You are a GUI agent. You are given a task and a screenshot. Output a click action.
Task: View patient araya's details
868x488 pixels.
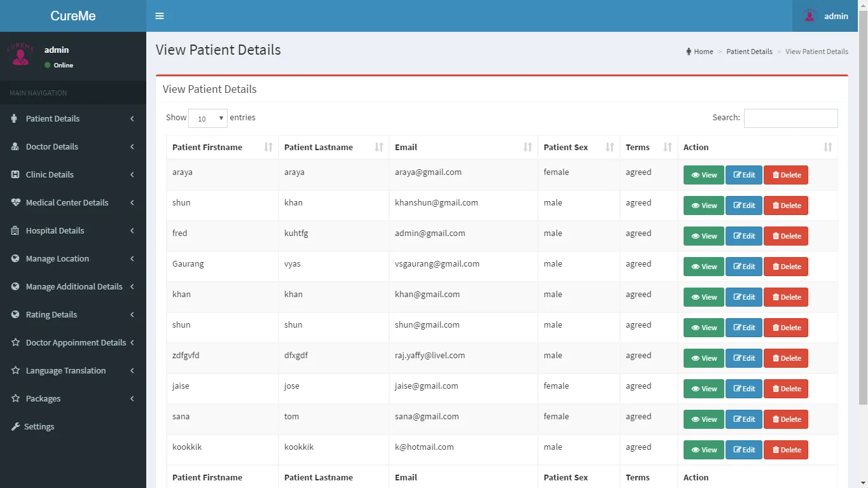[x=703, y=175]
